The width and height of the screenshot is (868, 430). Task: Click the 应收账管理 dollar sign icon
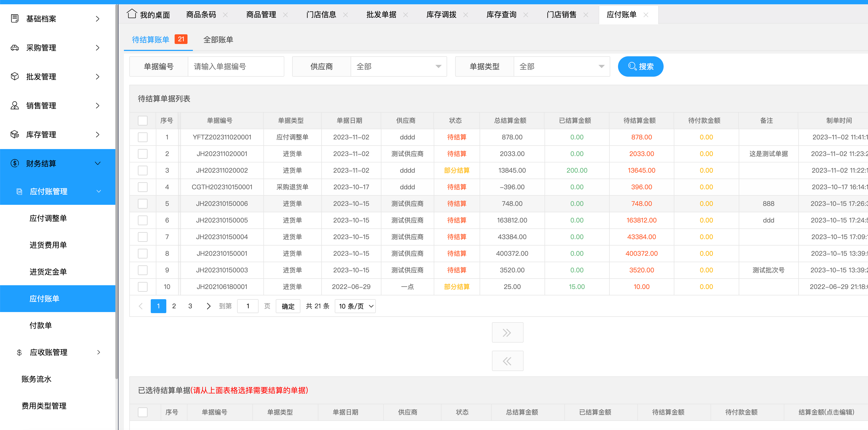[x=19, y=352]
